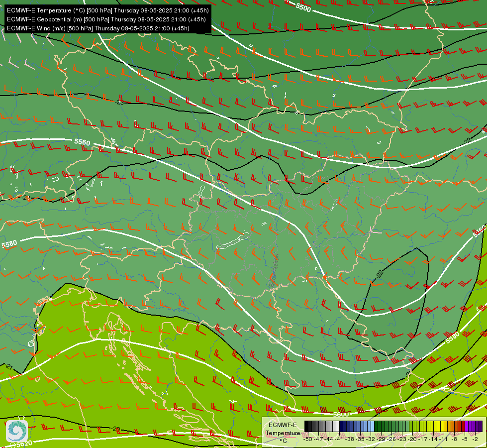This screenshot has width=487, height=448.
Task: Click the black swatch at legend's cold end
Action: point(306,426)
